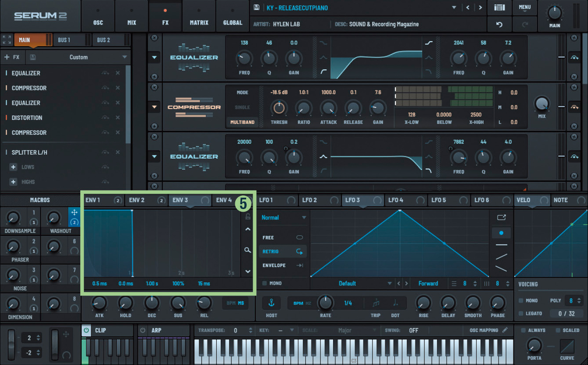
Task: Click the expand FX view icon
Action: pos(7,40)
